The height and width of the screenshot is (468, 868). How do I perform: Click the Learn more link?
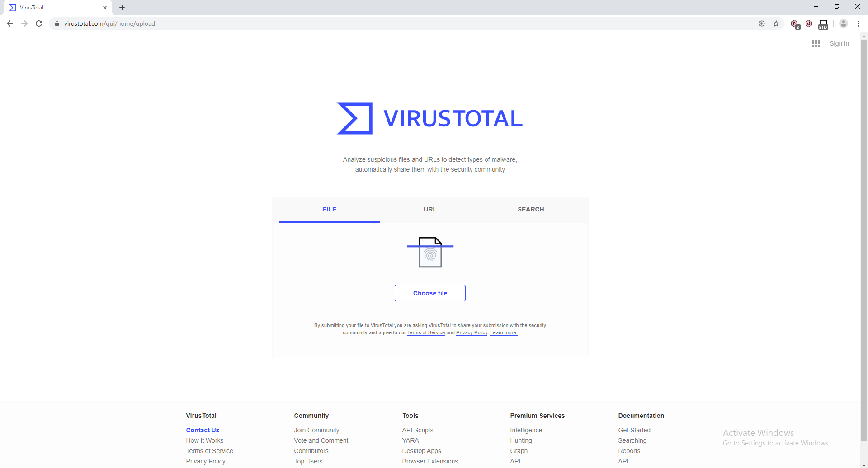(504, 332)
